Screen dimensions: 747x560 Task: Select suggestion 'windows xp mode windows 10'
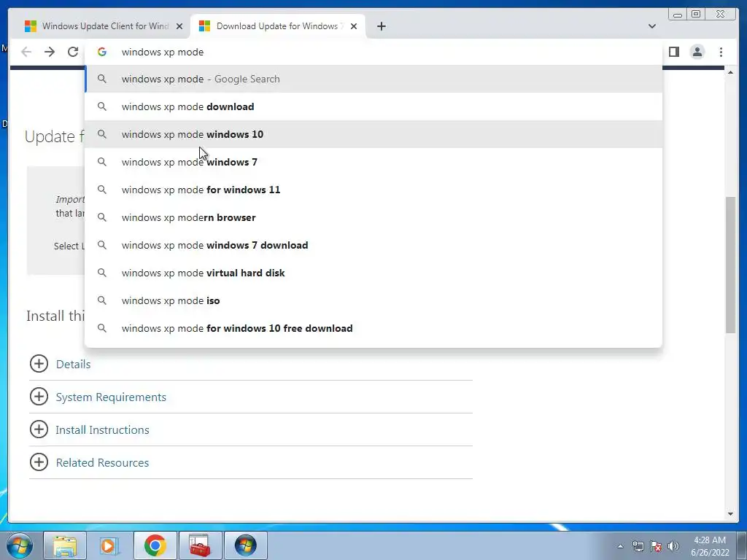(373, 134)
